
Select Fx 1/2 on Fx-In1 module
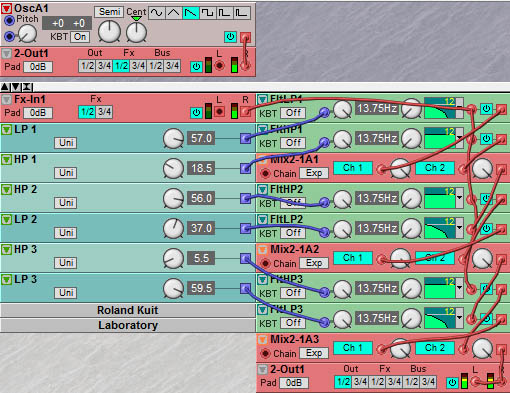pyautogui.click(x=87, y=112)
